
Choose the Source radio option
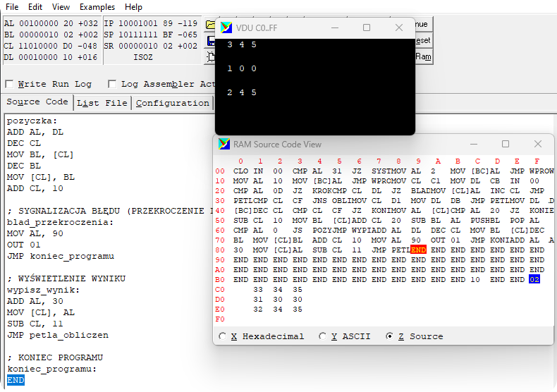390,336
